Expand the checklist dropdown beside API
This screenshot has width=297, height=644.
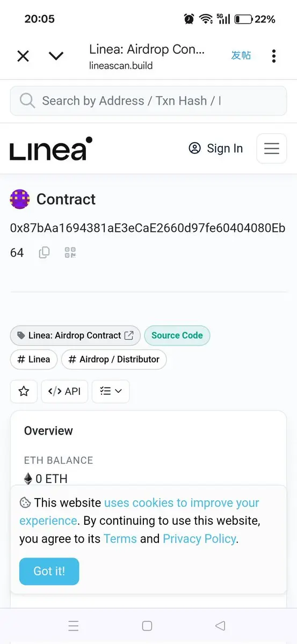click(x=111, y=391)
